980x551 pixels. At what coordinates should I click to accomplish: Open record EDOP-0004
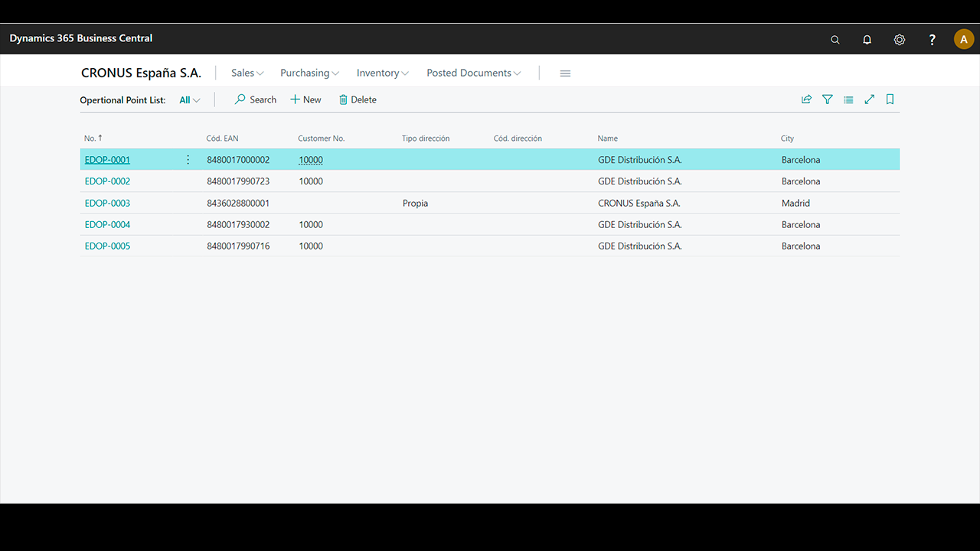pyautogui.click(x=107, y=224)
